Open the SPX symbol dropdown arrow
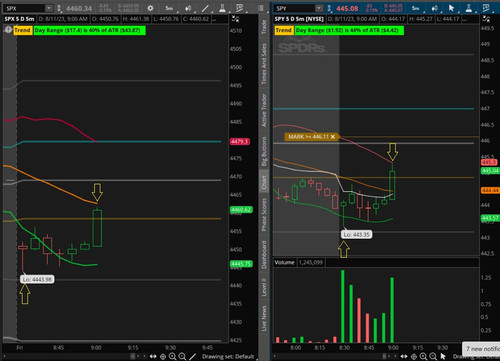500x361 pixels. (49, 8)
